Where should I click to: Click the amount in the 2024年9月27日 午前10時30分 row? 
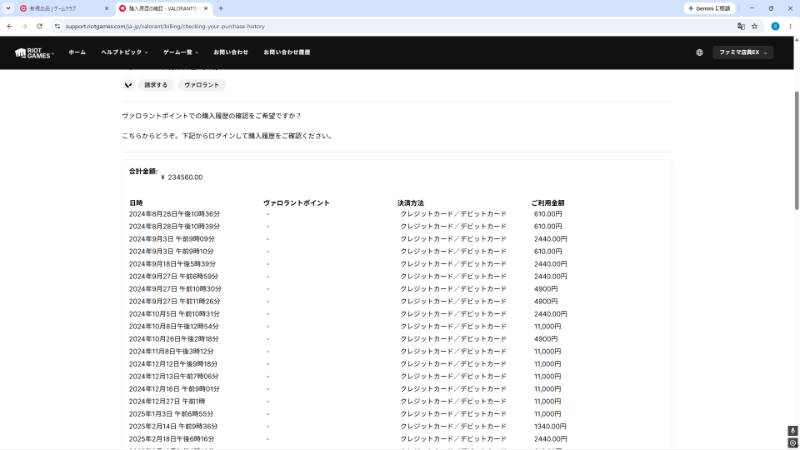546,289
